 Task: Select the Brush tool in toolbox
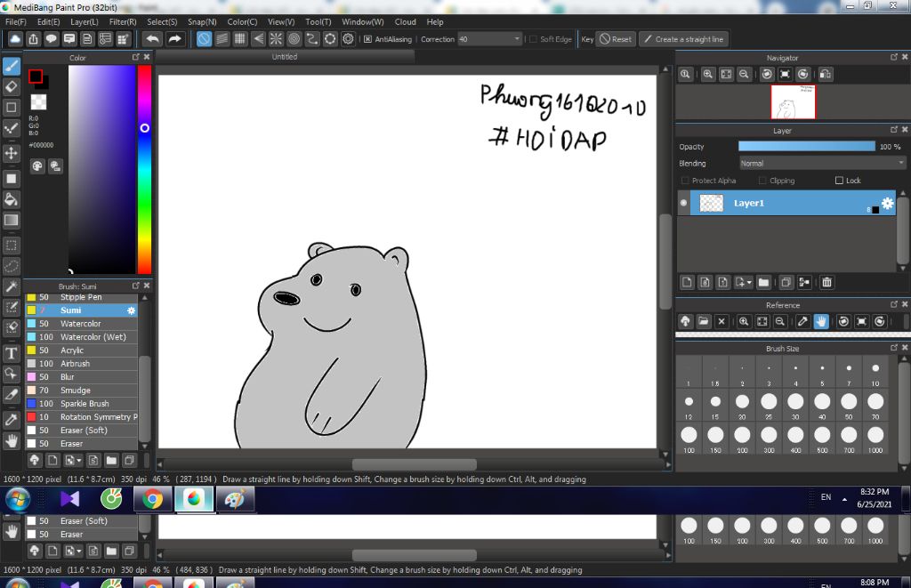coord(12,66)
